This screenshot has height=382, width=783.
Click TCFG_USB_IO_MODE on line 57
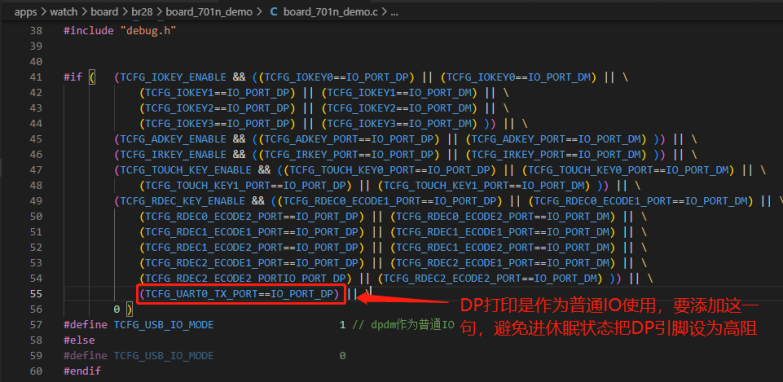pyautogui.click(x=164, y=325)
